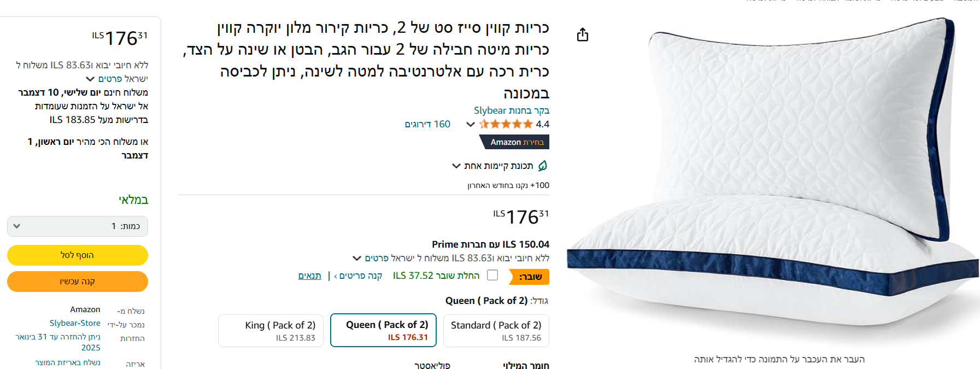Open the rating breakdown chevron next to 4.4

(x=470, y=124)
